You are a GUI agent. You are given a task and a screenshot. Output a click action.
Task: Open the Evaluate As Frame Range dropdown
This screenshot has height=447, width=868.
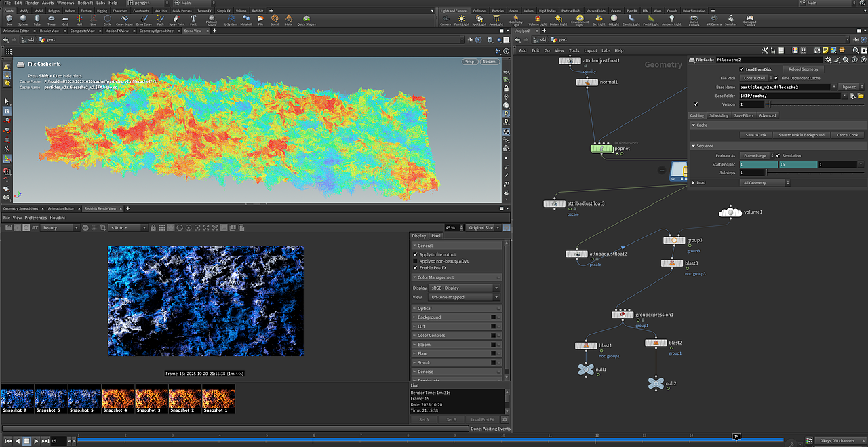[756, 155]
